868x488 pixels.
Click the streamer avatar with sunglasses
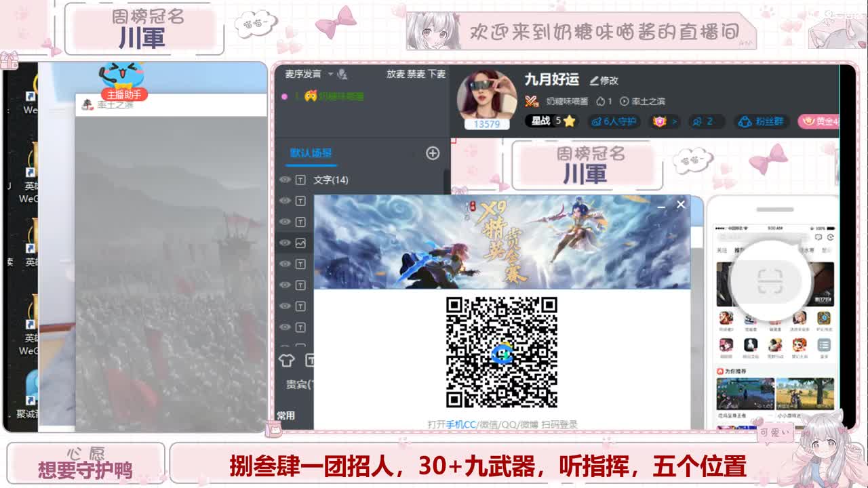tap(487, 95)
